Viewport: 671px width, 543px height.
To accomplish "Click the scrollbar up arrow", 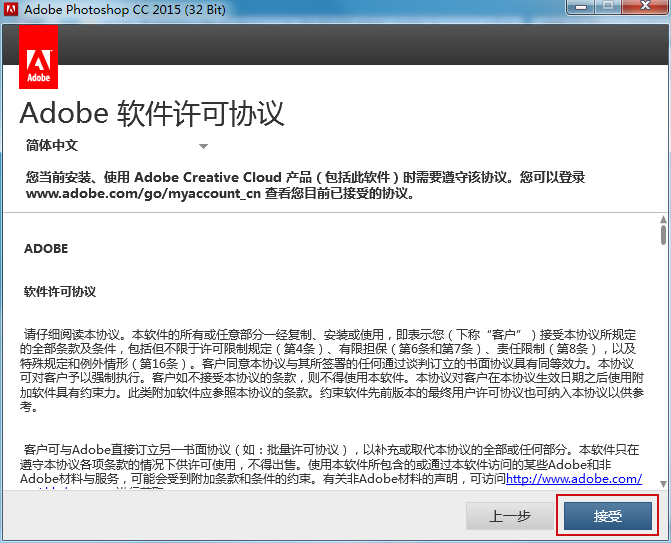I will tap(662, 220).
